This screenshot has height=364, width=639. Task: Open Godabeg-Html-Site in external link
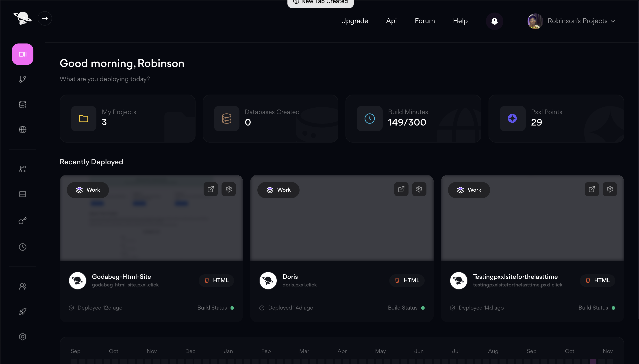click(x=211, y=189)
